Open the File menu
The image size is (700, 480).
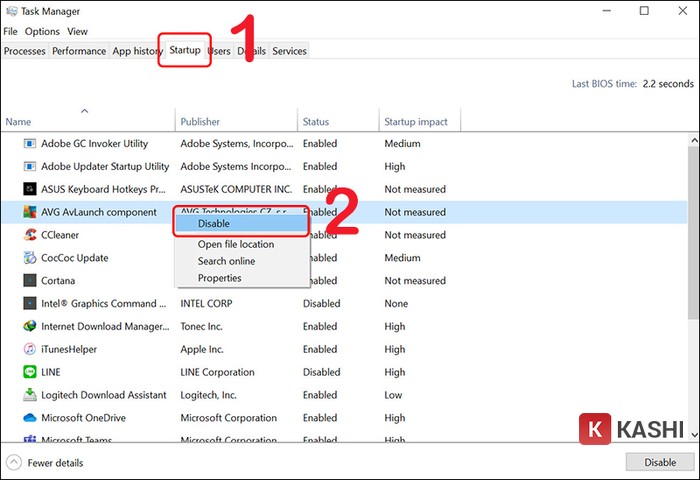(10, 31)
